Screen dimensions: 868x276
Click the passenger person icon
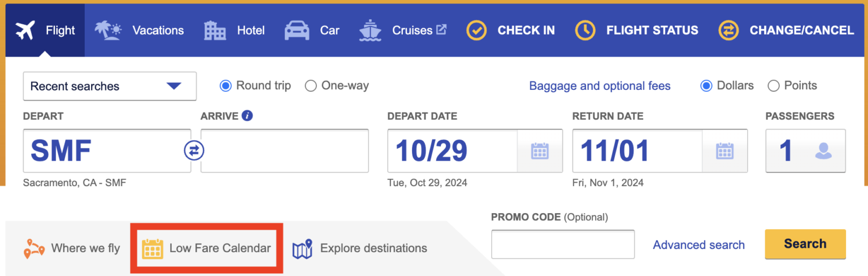[823, 150]
